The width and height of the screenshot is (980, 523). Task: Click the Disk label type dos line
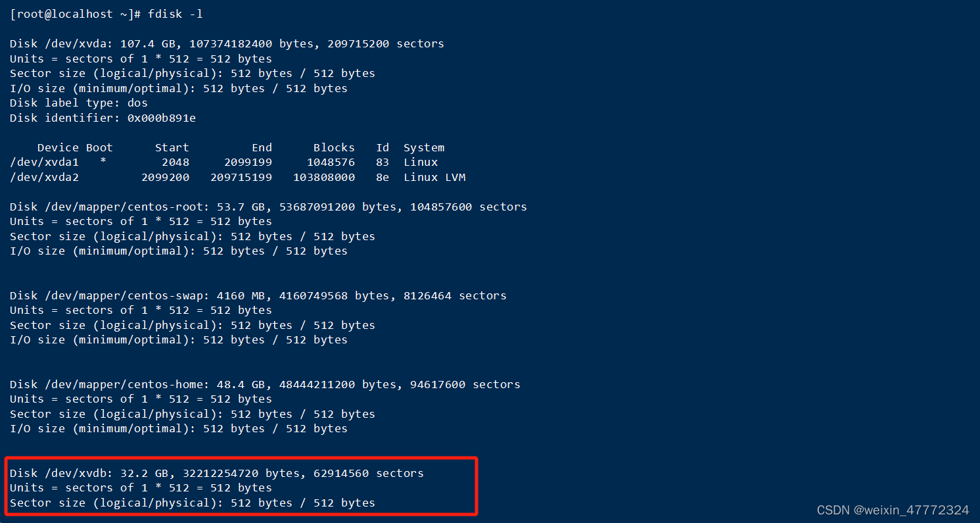[79, 103]
